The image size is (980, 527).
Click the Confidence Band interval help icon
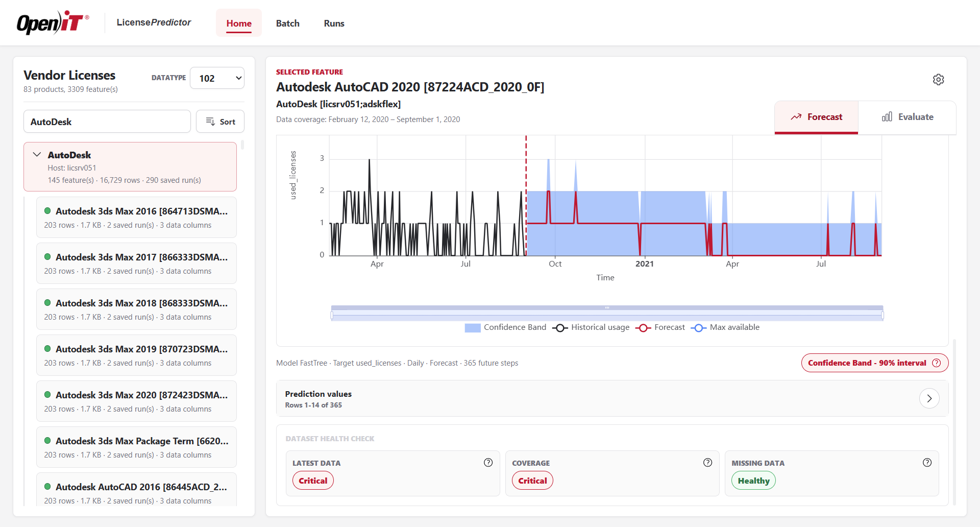tap(937, 363)
